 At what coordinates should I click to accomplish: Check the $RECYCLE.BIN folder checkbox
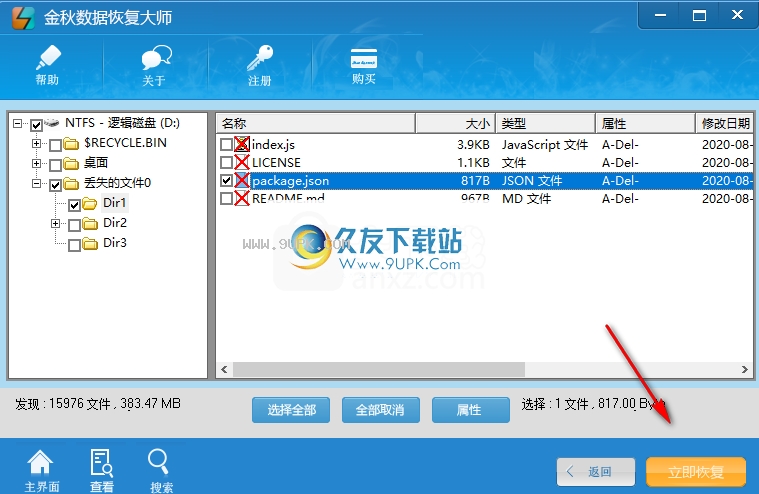click(55, 145)
